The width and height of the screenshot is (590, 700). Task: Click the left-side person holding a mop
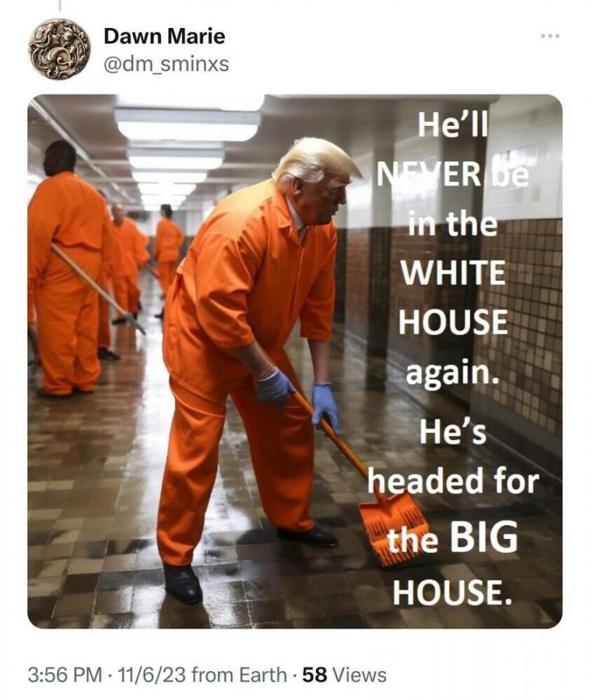[x=67, y=269]
